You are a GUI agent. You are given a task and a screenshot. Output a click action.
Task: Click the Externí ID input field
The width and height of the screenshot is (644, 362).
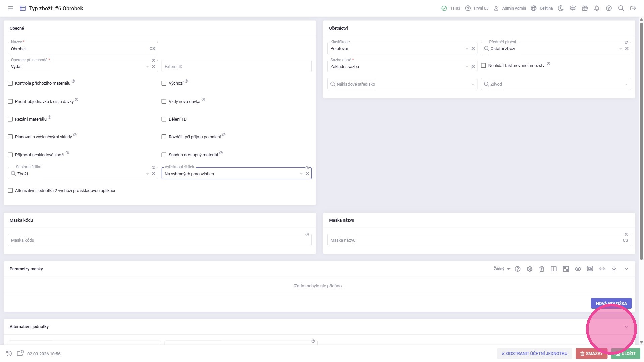coord(236,67)
